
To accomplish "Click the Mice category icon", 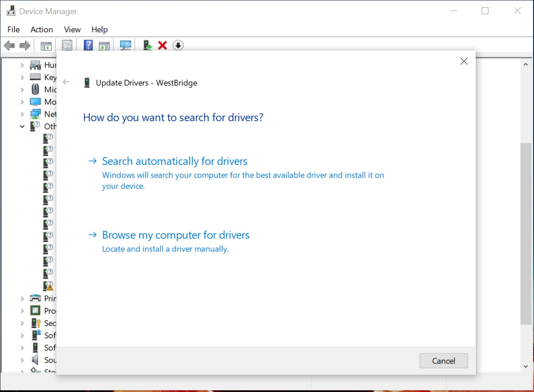I will point(36,89).
